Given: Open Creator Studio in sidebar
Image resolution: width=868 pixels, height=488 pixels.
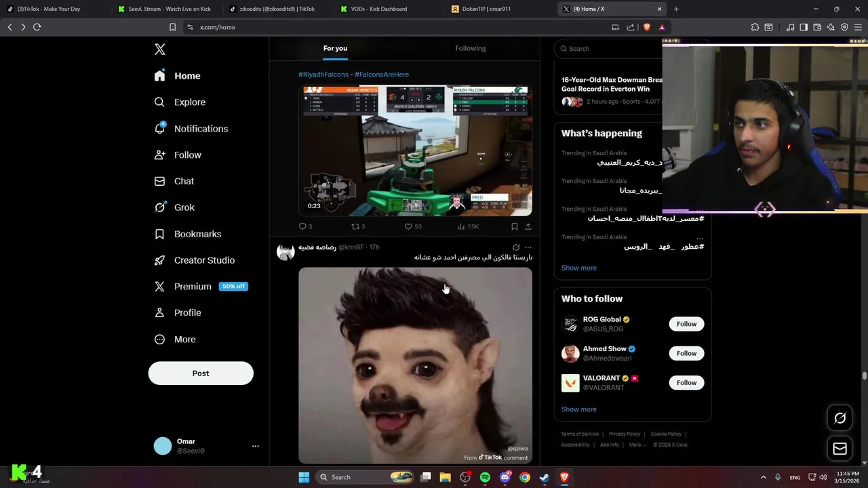Looking at the screenshot, I should pos(194,260).
